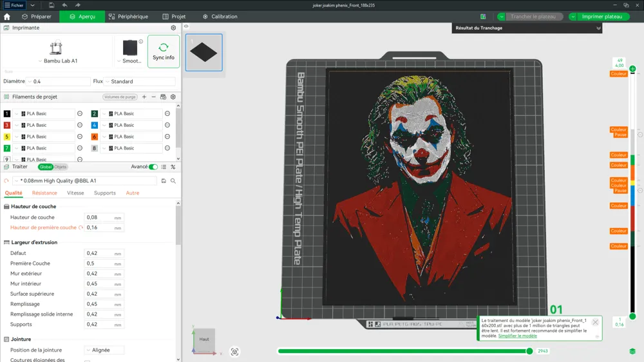Switch to the Projet tab
The image size is (644, 362).
click(174, 17)
